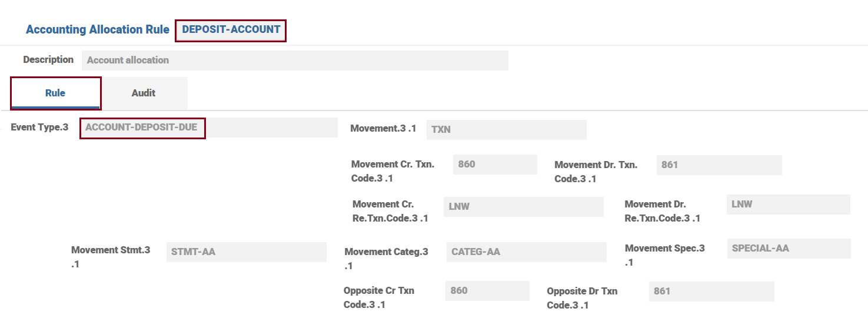Click the Opposite Dr Txn Code field

[711, 292]
